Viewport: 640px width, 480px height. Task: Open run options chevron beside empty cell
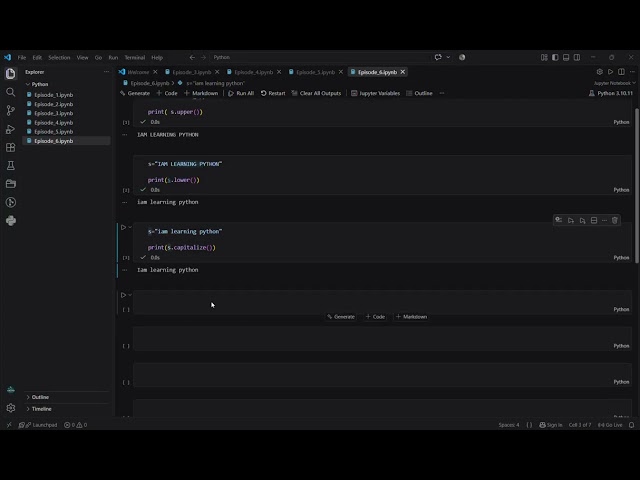point(130,295)
